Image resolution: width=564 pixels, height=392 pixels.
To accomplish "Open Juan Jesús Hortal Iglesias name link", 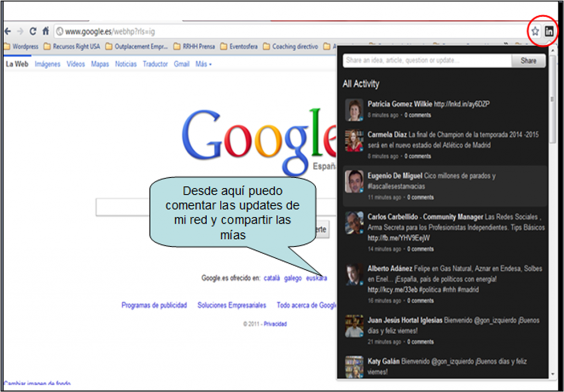I will (x=405, y=320).
